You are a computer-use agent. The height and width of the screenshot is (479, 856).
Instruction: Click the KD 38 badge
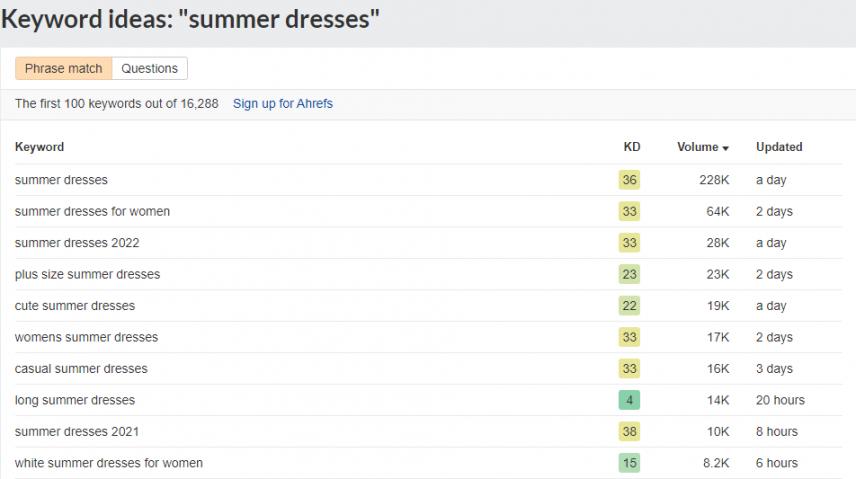(629, 432)
